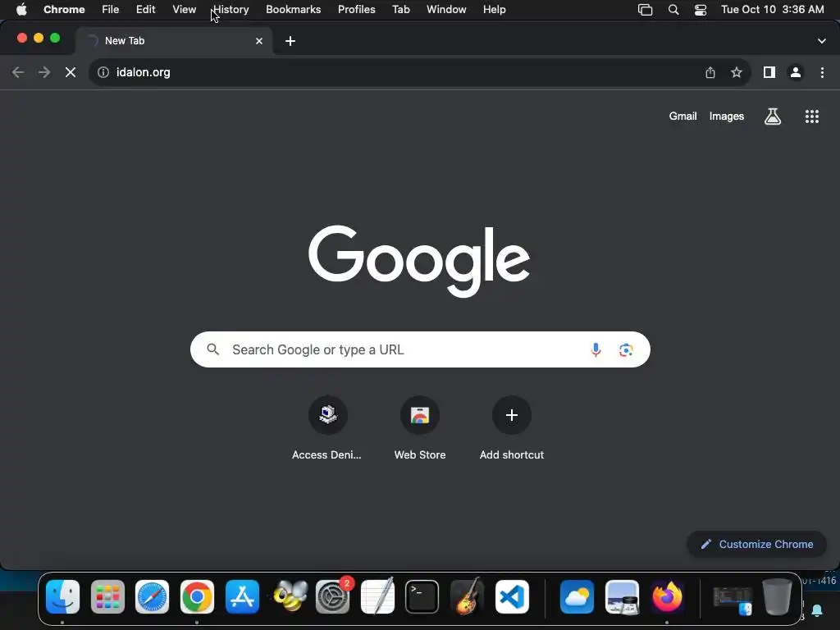Bookmark this tab with the star icon
840x630 pixels.
tap(737, 72)
